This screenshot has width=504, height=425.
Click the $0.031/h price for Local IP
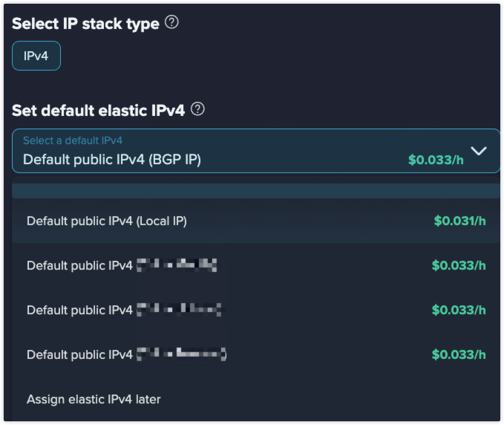pyautogui.click(x=459, y=221)
